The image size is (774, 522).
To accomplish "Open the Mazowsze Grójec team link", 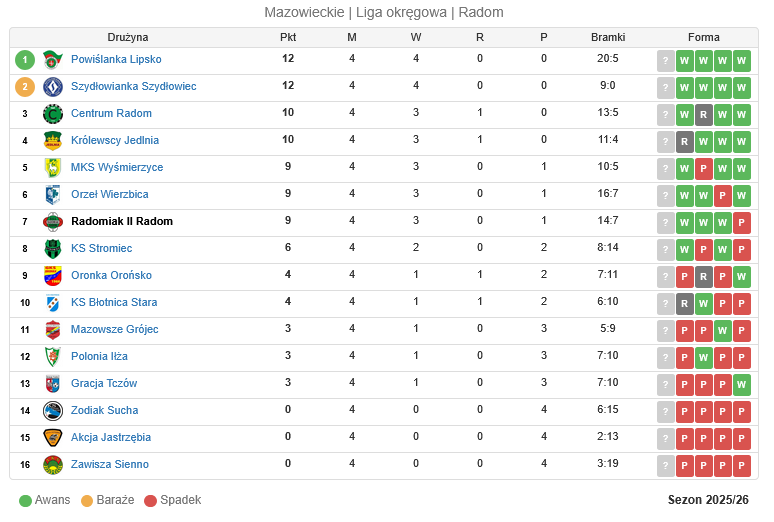I will pyautogui.click(x=114, y=329).
